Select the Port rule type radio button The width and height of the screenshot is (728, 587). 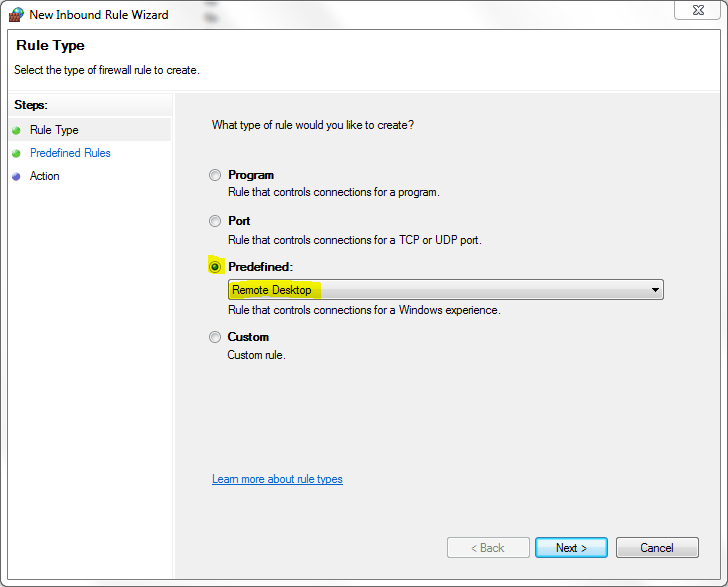[214, 221]
